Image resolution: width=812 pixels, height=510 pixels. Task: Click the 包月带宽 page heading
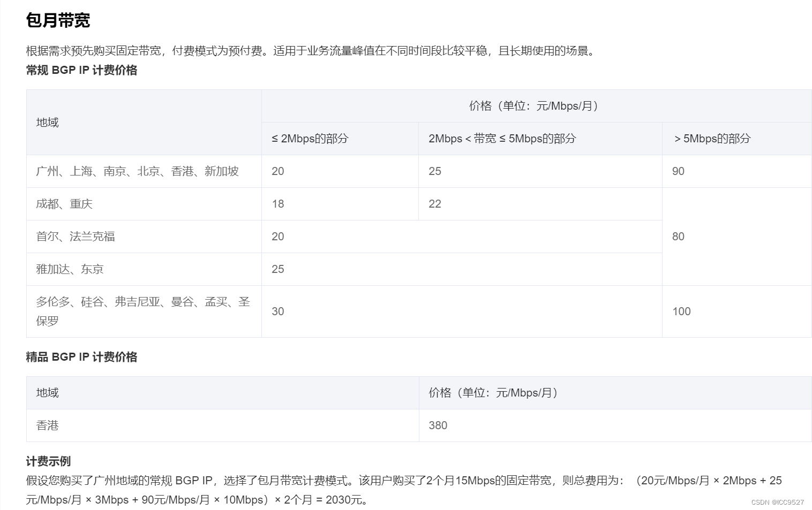pos(58,20)
